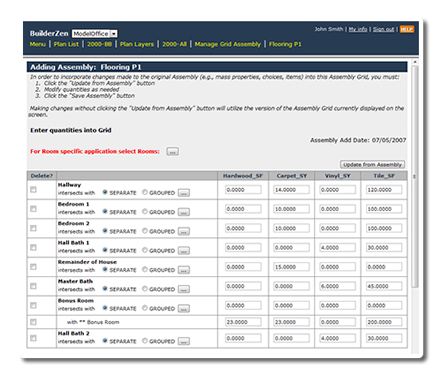Select GROUPED option for Master Bath
Image resolution: width=441 pixels, height=375 pixels.
(145, 289)
